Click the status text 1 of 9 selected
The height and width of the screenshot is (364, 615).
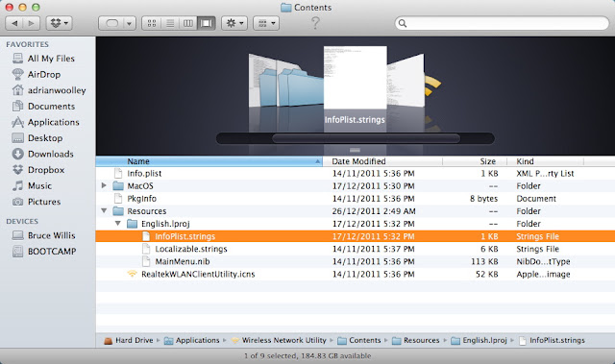click(307, 355)
